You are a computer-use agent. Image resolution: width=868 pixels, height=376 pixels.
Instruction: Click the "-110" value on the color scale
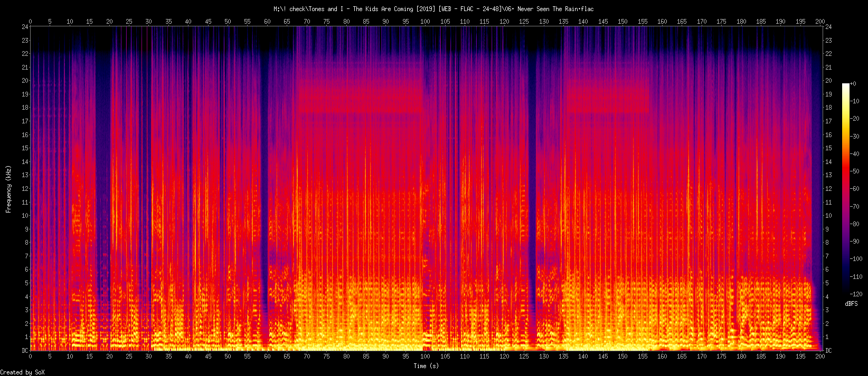coord(857,277)
